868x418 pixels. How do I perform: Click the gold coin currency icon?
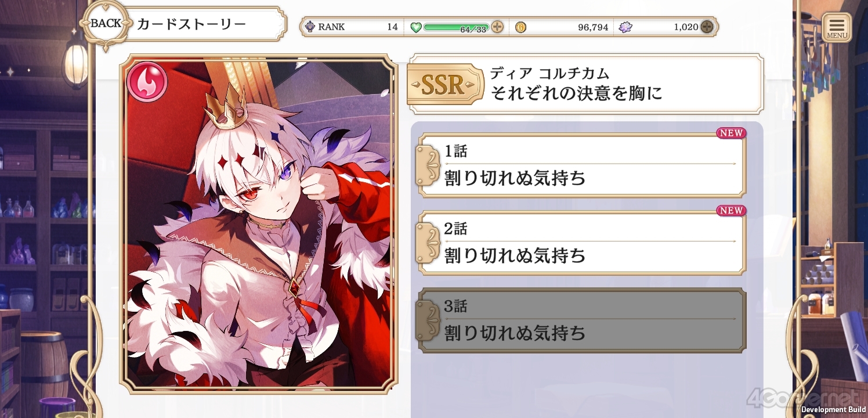[x=520, y=27]
